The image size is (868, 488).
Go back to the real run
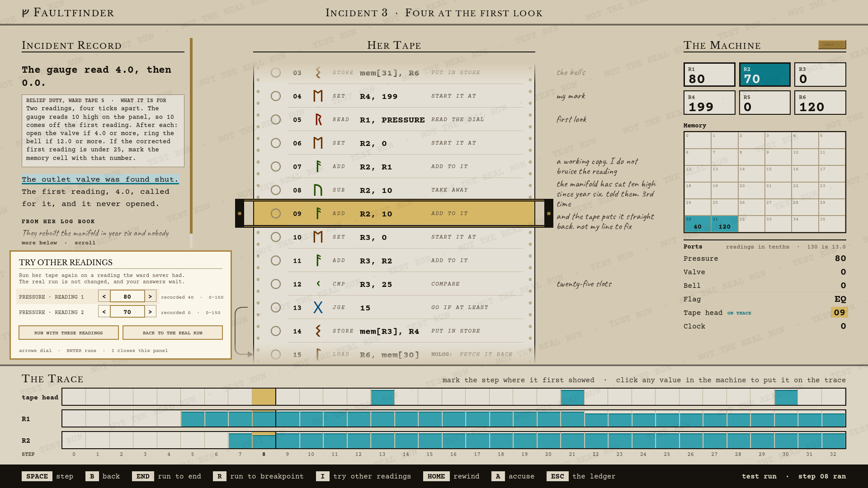[x=173, y=333]
